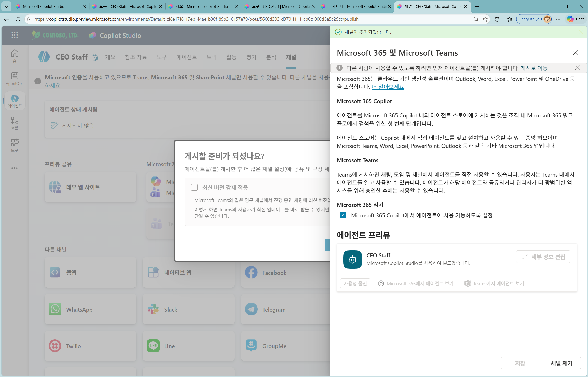
Task: Open the browser favorites list icon
Action: pyautogui.click(x=510, y=19)
